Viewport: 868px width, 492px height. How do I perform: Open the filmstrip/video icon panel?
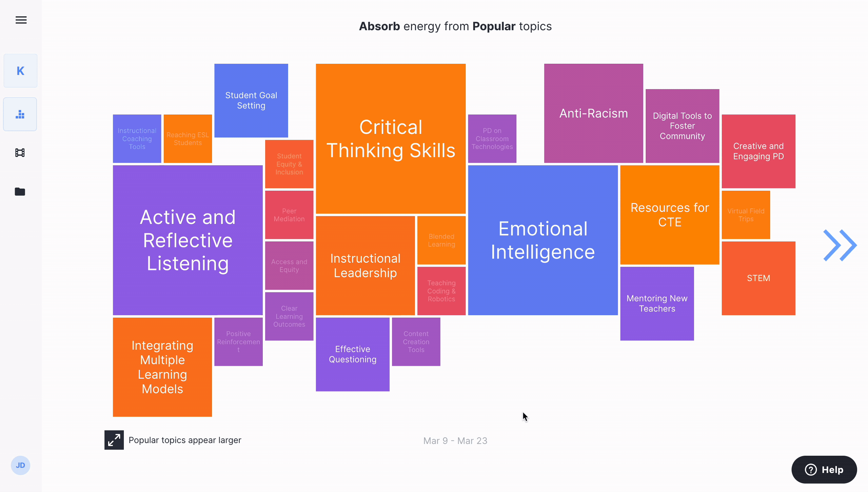pyautogui.click(x=21, y=153)
